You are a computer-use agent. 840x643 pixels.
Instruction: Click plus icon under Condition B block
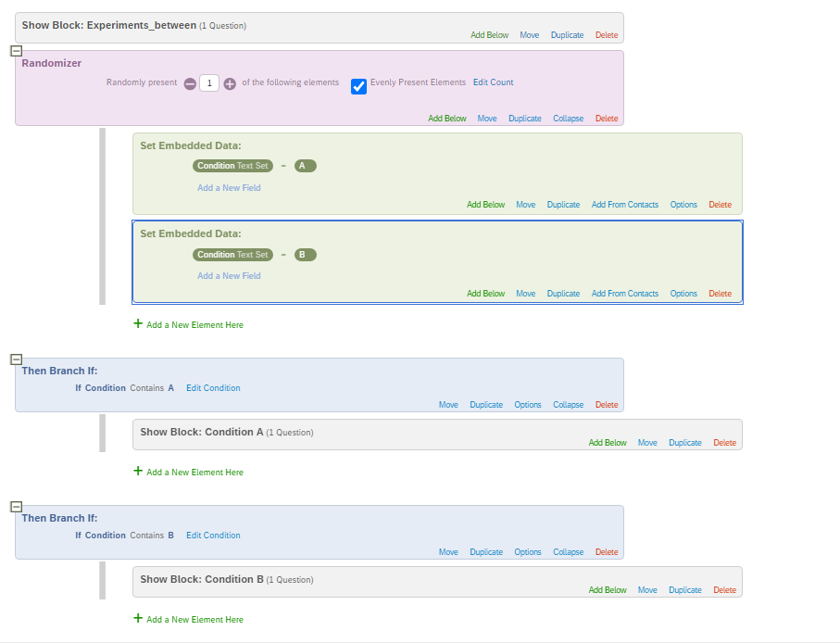(x=138, y=618)
